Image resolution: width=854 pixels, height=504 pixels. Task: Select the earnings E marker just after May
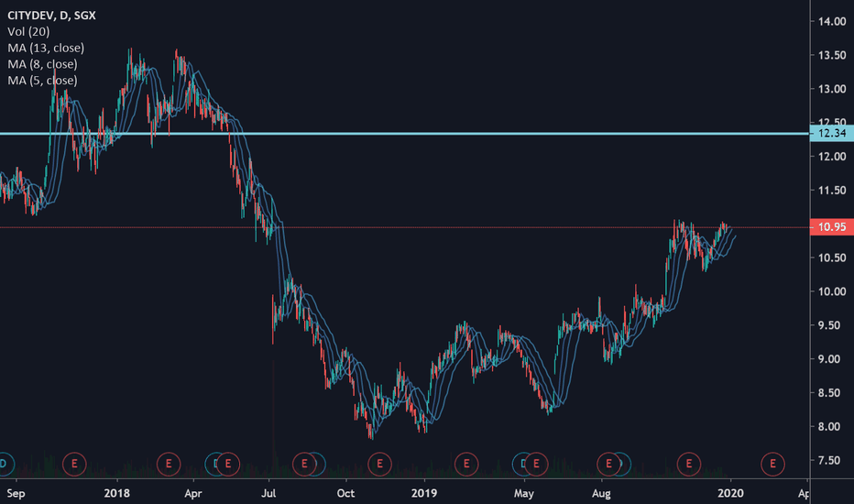pyautogui.click(x=536, y=465)
